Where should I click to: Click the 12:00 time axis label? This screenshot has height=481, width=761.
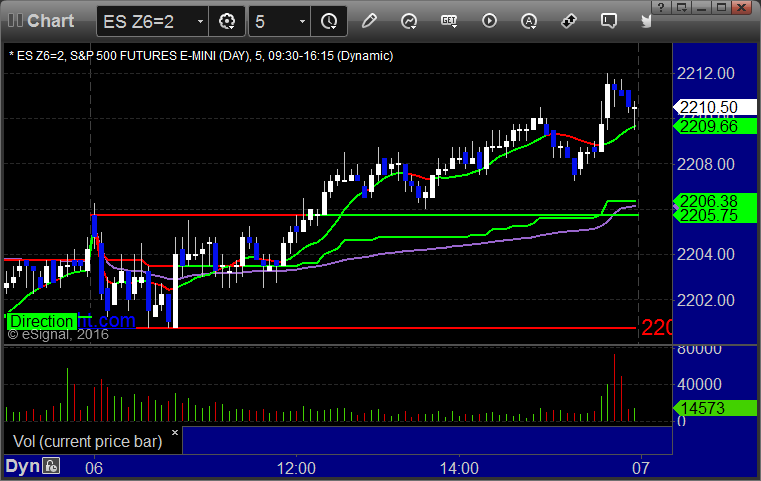point(296,468)
